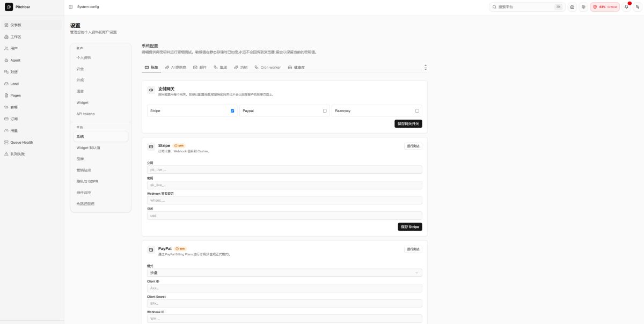Click the 保存网关开关 button
The width and height of the screenshot is (644, 324).
(408, 124)
